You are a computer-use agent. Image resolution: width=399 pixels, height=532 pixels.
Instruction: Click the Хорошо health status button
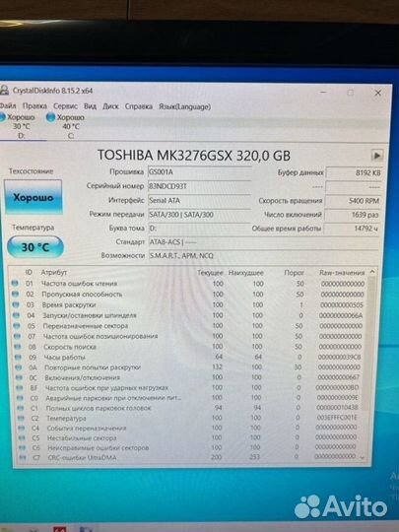[33, 197]
